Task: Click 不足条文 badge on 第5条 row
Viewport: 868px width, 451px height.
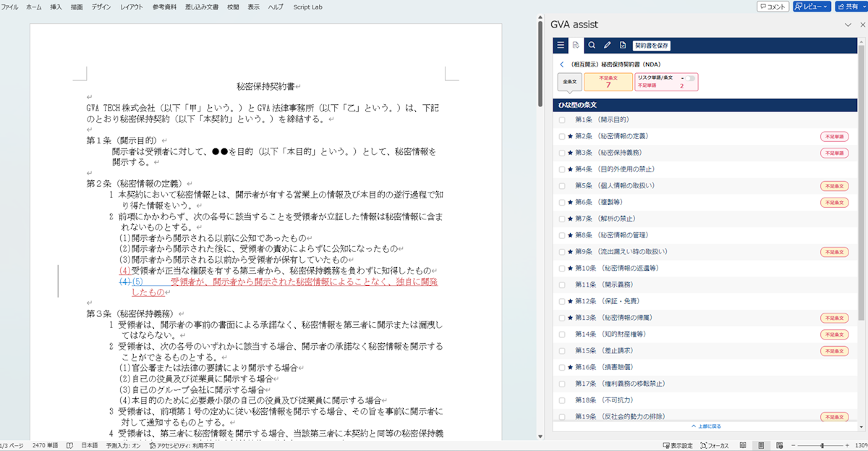Action: (834, 185)
